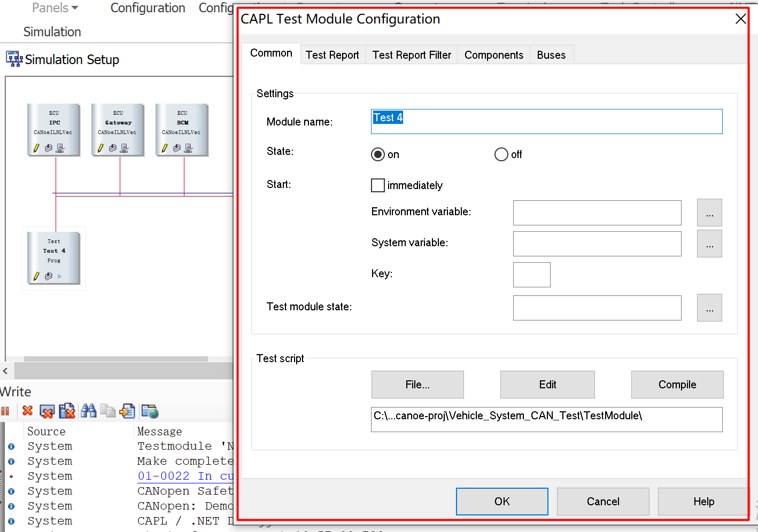This screenshot has height=532, width=758.
Task: Open the find tool in the Write window
Action: 89,411
